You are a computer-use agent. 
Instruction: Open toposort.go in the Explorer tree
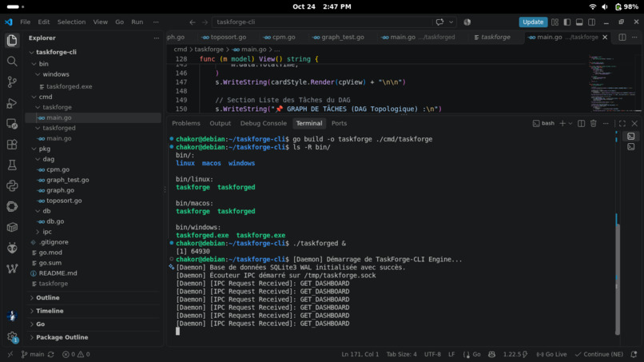[x=64, y=201]
